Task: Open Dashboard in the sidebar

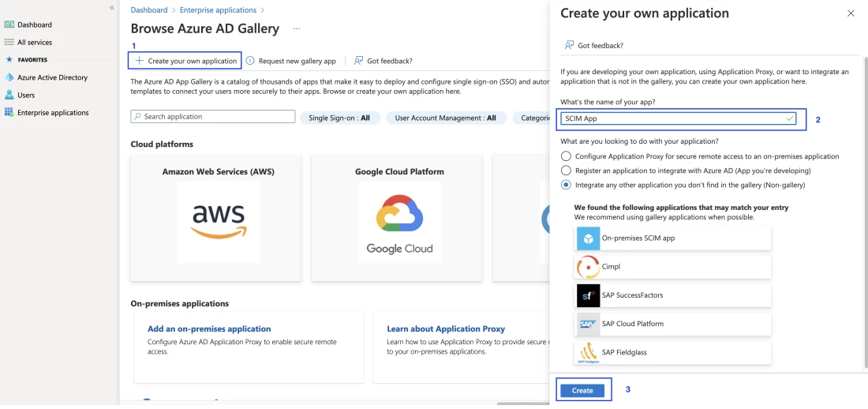Action: coord(34,25)
